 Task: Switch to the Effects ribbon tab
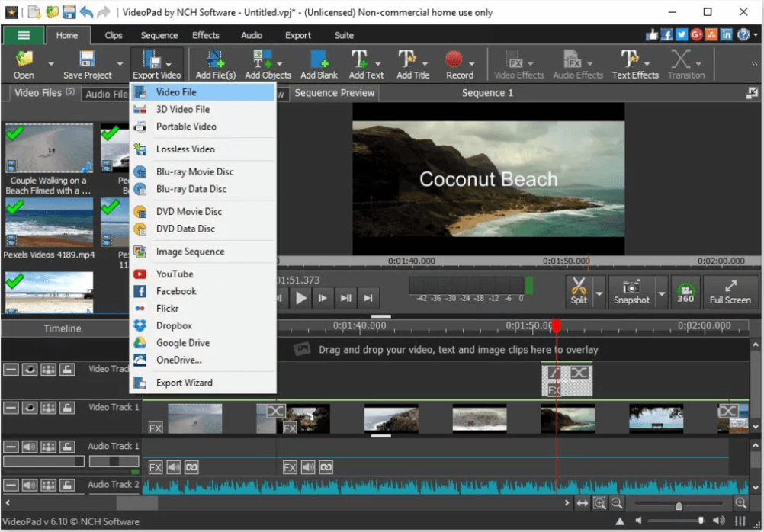tap(206, 35)
